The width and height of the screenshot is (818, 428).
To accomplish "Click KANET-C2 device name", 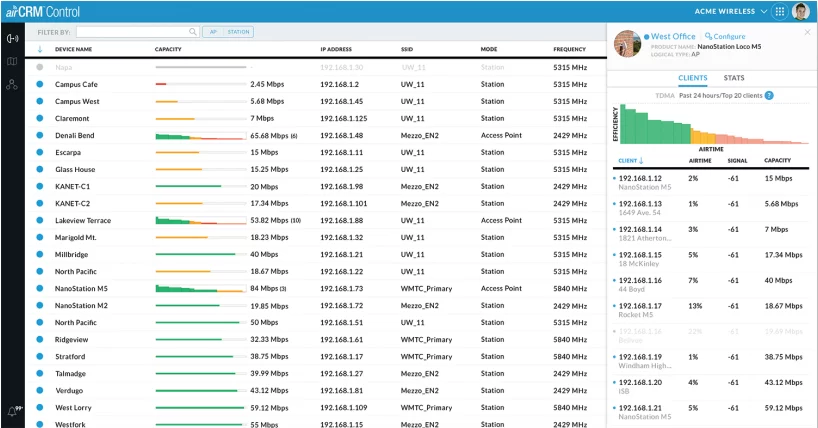I will pos(73,204).
